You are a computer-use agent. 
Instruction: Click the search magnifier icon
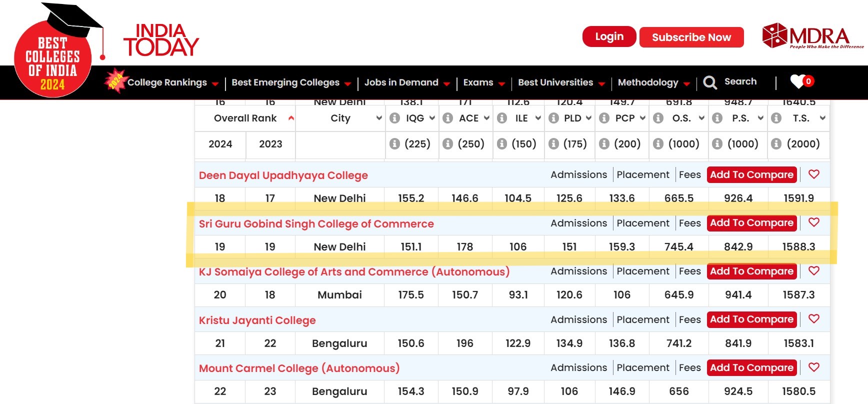[710, 82]
